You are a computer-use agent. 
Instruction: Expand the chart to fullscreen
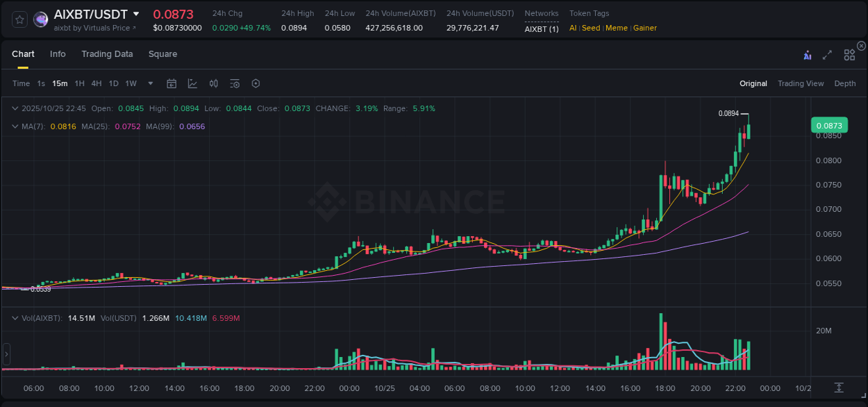click(x=826, y=53)
